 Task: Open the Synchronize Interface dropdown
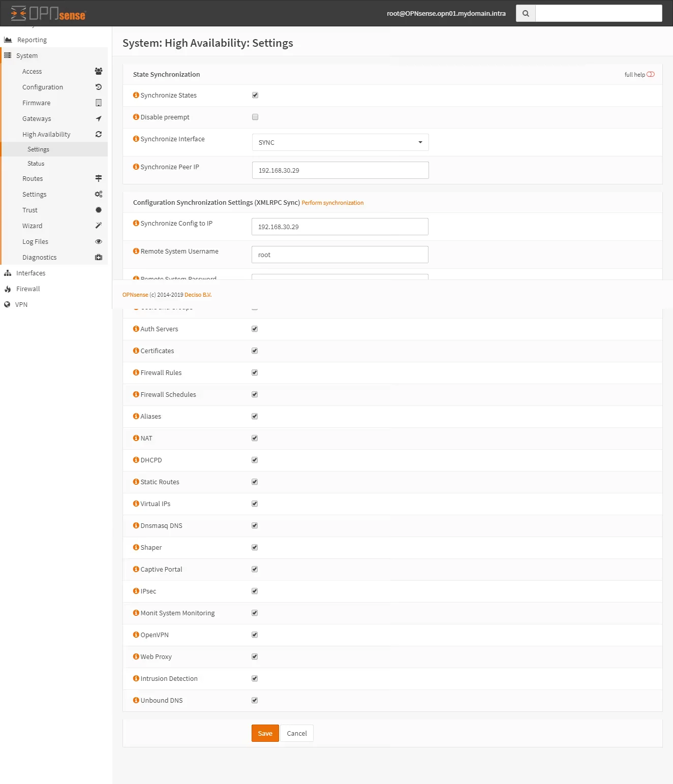340,142
